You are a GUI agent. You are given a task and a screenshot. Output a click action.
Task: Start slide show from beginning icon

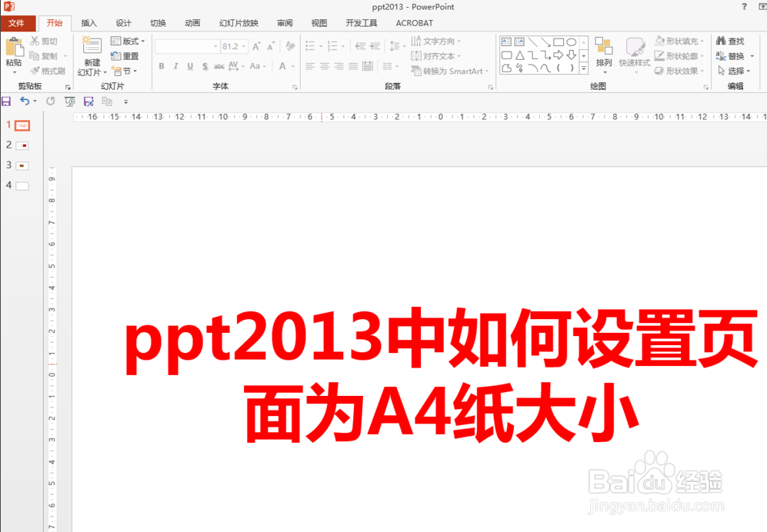(x=69, y=101)
